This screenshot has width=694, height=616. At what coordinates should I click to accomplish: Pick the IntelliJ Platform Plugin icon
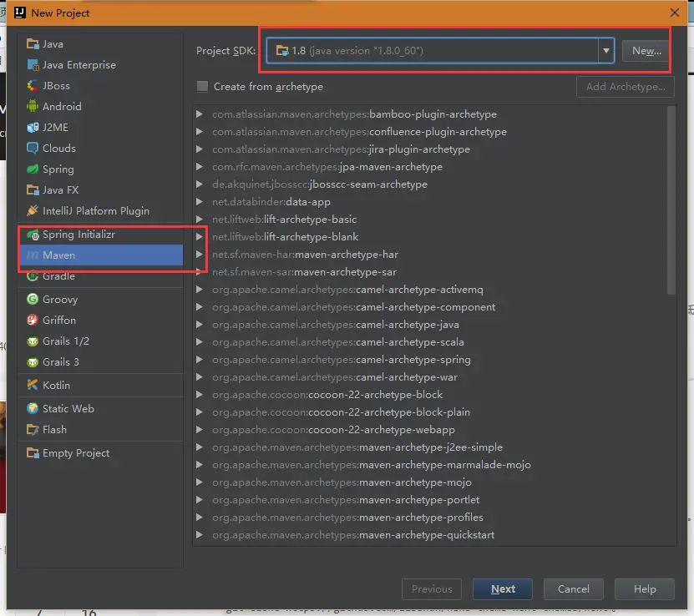(33, 211)
